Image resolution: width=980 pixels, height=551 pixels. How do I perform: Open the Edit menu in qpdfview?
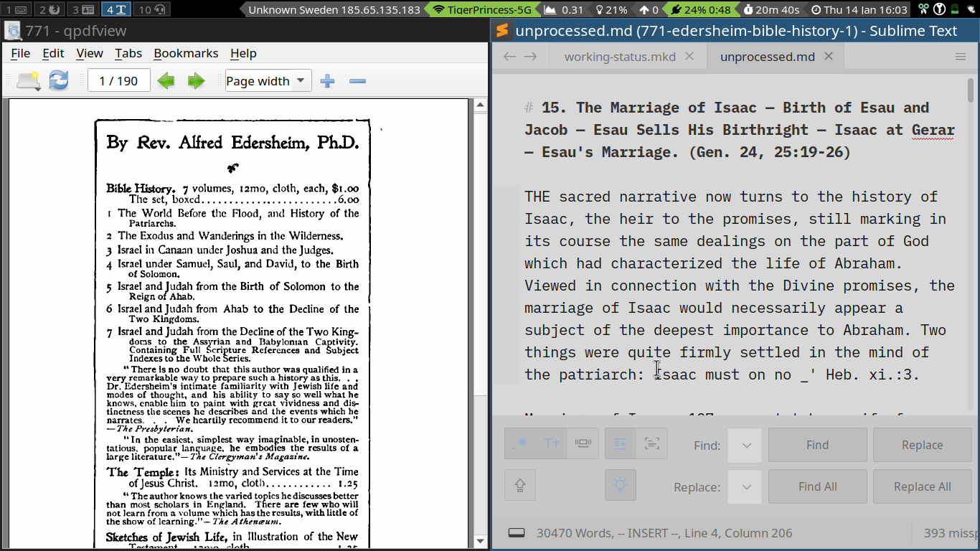click(x=53, y=53)
